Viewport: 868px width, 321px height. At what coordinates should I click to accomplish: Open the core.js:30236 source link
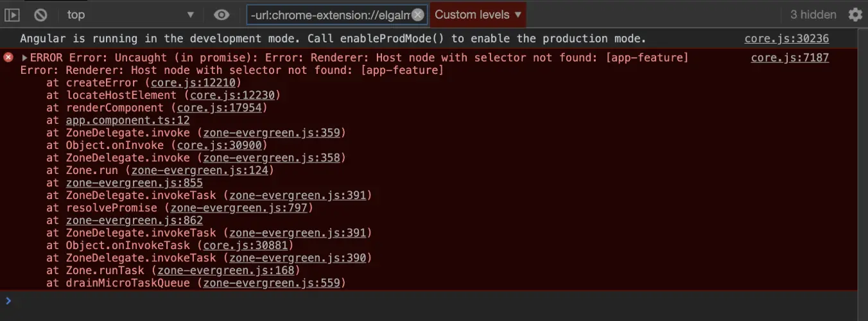click(786, 39)
